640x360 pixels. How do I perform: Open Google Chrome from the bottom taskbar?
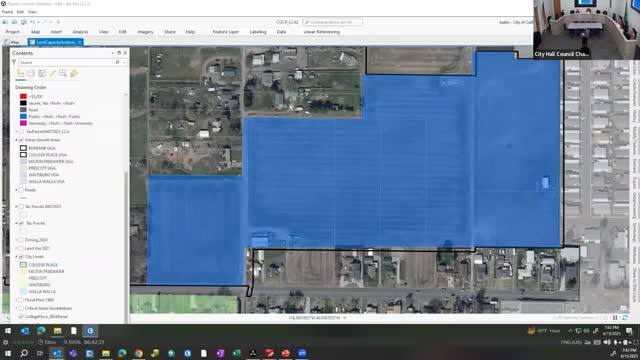139,353
